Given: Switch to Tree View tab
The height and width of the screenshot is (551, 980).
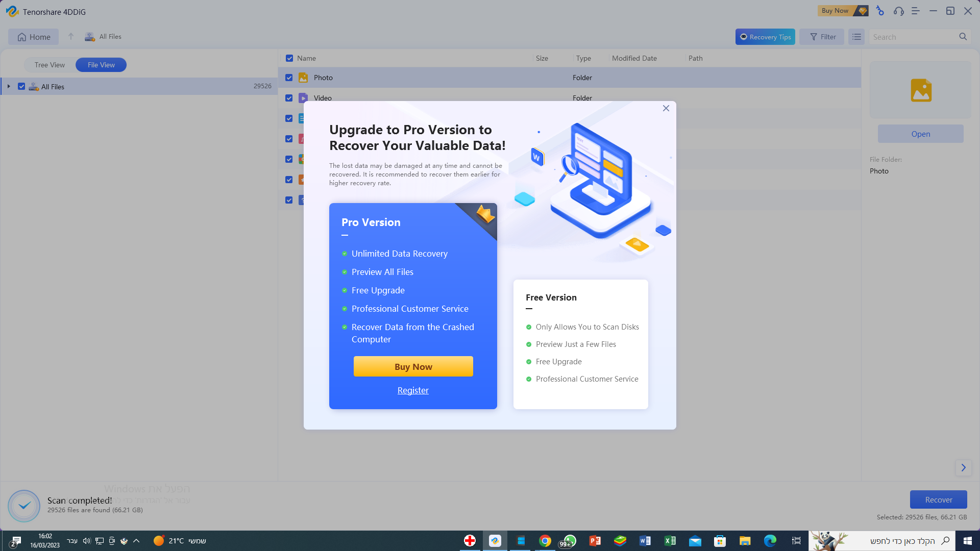Looking at the screenshot, I should 50,65.
